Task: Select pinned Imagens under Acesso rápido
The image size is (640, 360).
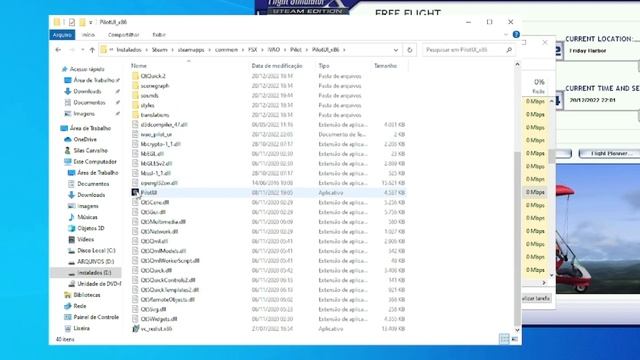Action: (84, 114)
